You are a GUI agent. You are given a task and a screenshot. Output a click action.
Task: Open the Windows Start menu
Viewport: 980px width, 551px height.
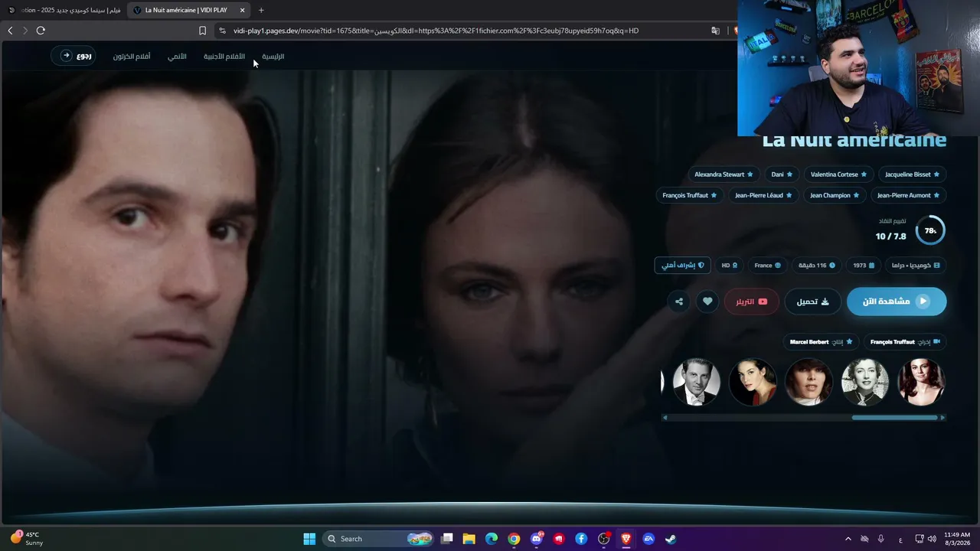coord(309,539)
